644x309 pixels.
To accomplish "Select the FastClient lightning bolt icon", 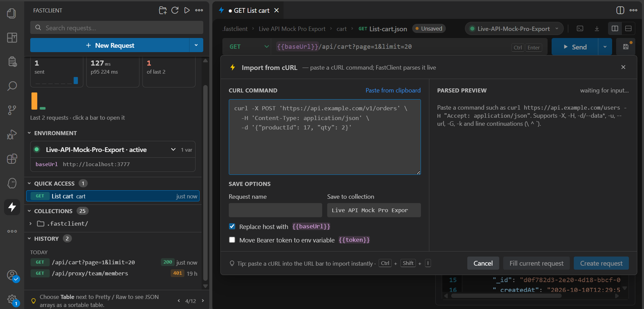I will pos(12,207).
